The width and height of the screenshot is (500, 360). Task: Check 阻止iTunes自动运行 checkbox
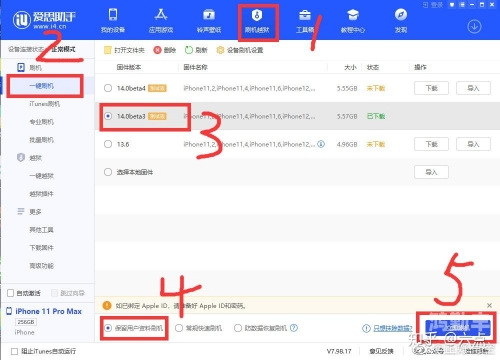[x=14, y=351]
